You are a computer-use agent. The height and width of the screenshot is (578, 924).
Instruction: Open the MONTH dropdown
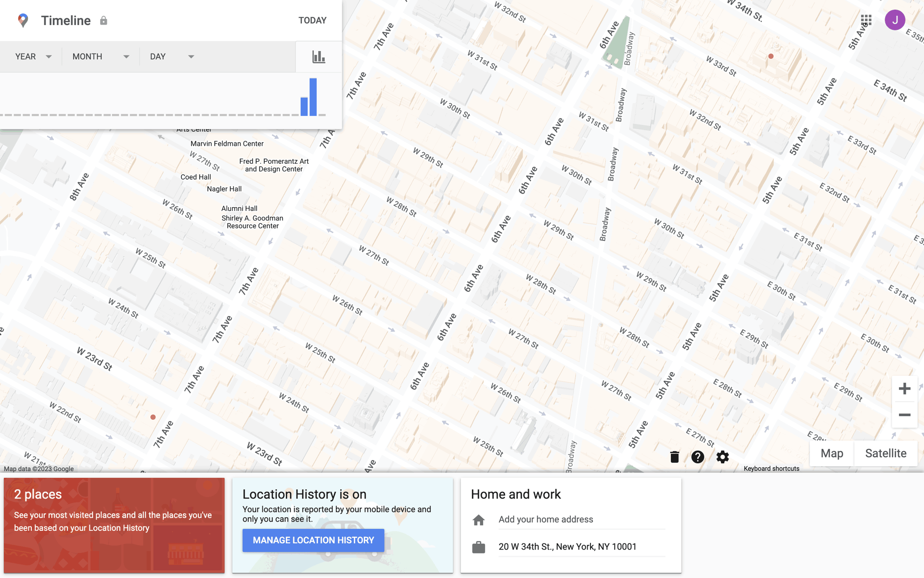(x=101, y=57)
